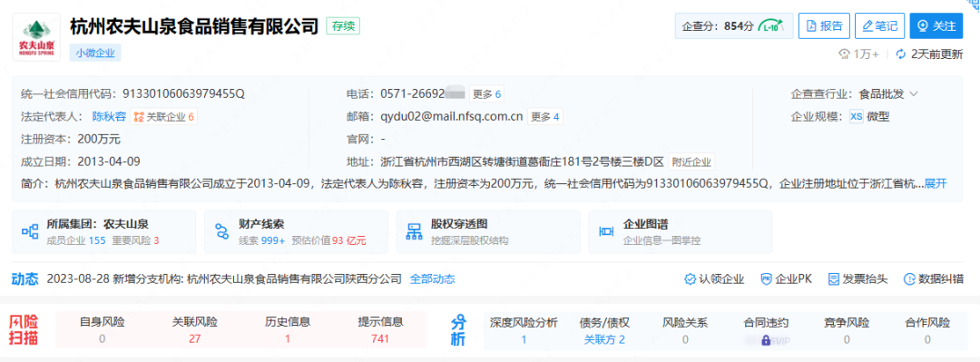This screenshot has width=980, height=362.
Task: Open the 所属集团 农夫山泉 card icon
Action: click(x=30, y=232)
